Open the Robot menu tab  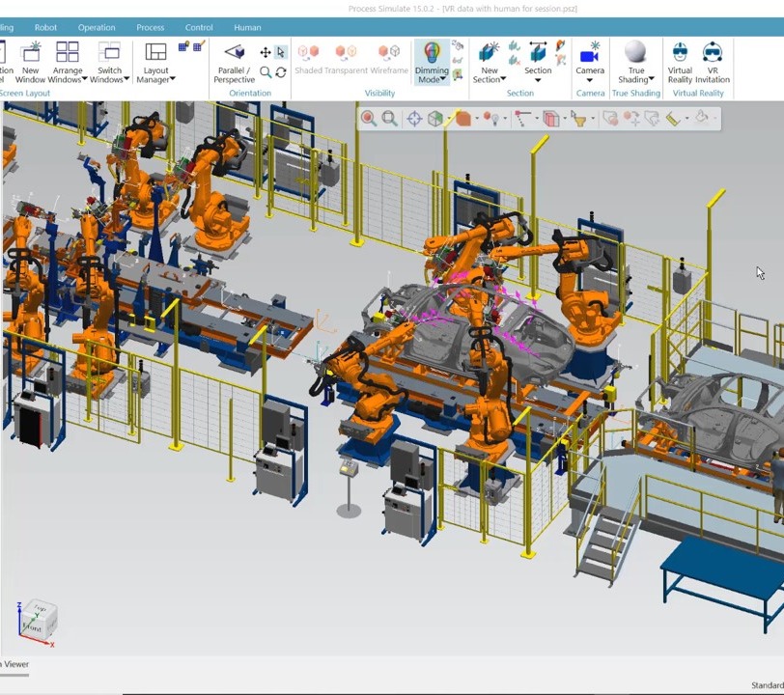(45, 27)
